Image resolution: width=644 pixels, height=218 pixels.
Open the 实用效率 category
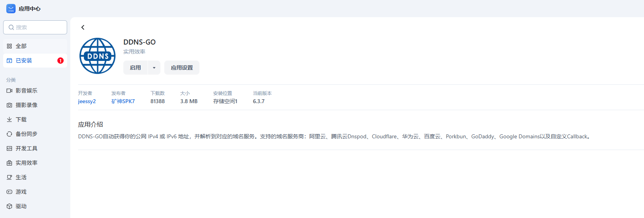coord(27,163)
